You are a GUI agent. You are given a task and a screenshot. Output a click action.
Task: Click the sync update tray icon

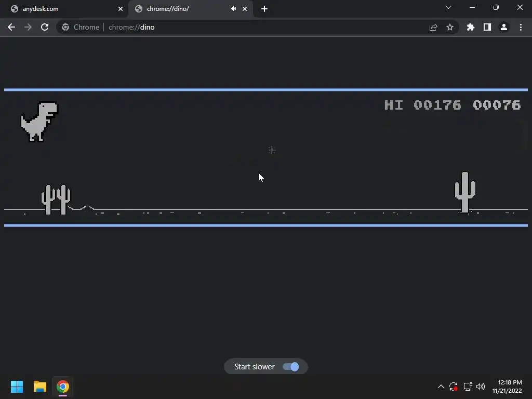click(454, 387)
